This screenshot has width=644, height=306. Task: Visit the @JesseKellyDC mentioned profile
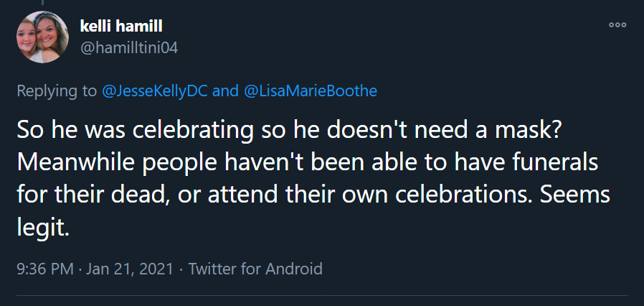155,91
